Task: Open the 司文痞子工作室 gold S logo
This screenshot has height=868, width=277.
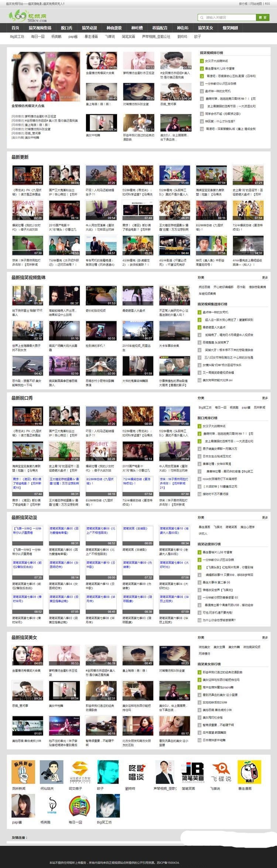Action: [x=81, y=773]
